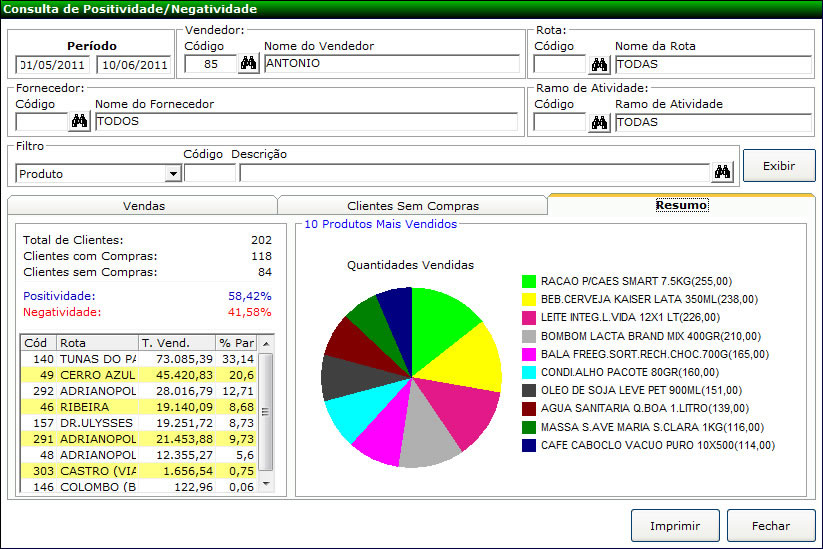Click the period start date field
This screenshot has height=549, width=823.
[52, 65]
